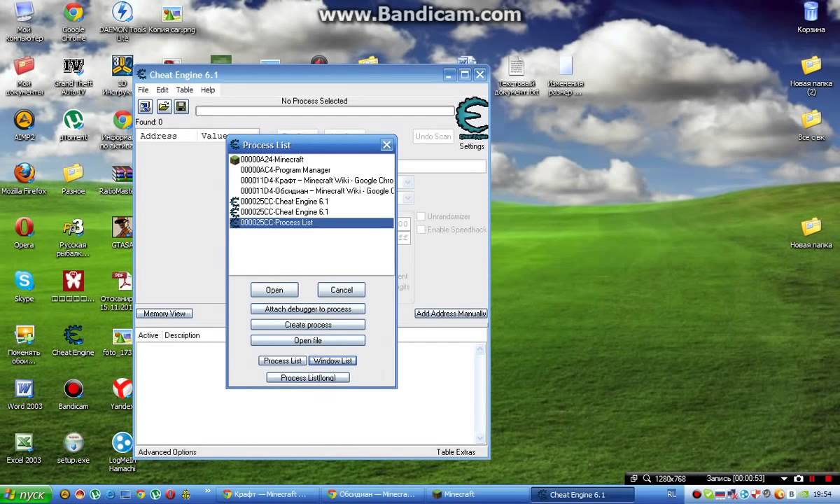
Task: Open Mozilla Firefox desktop shortcut
Action: click(24, 179)
